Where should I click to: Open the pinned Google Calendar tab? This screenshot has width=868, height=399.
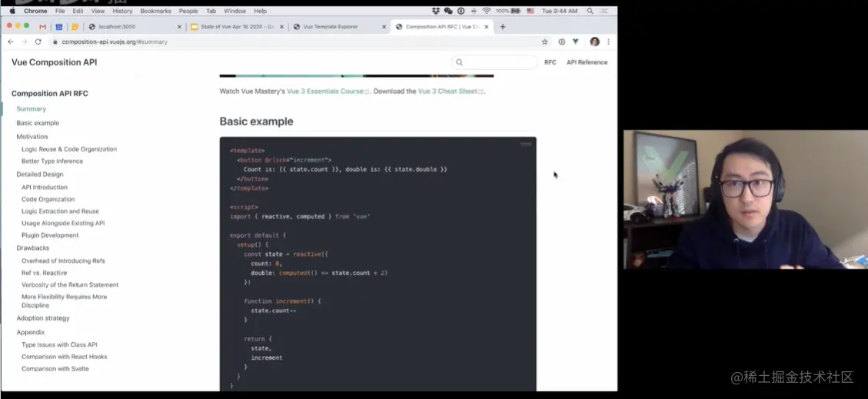coord(58,27)
